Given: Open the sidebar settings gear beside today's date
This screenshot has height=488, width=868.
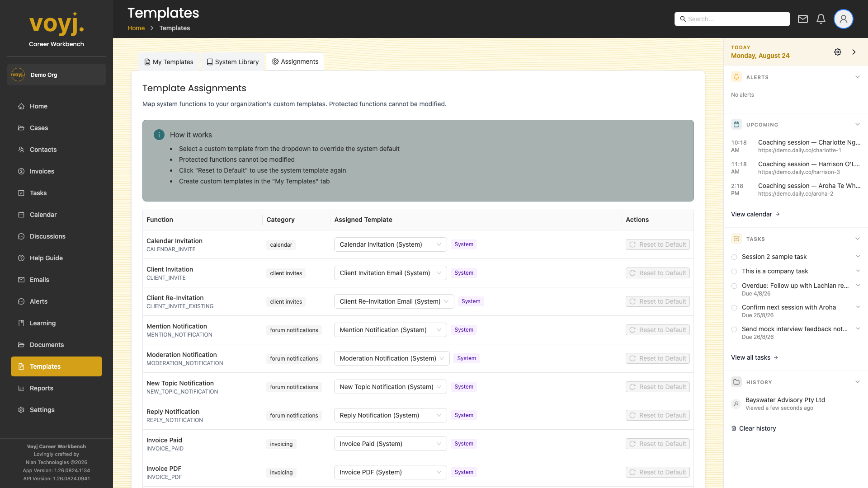Looking at the screenshot, I should pos(838,52).
